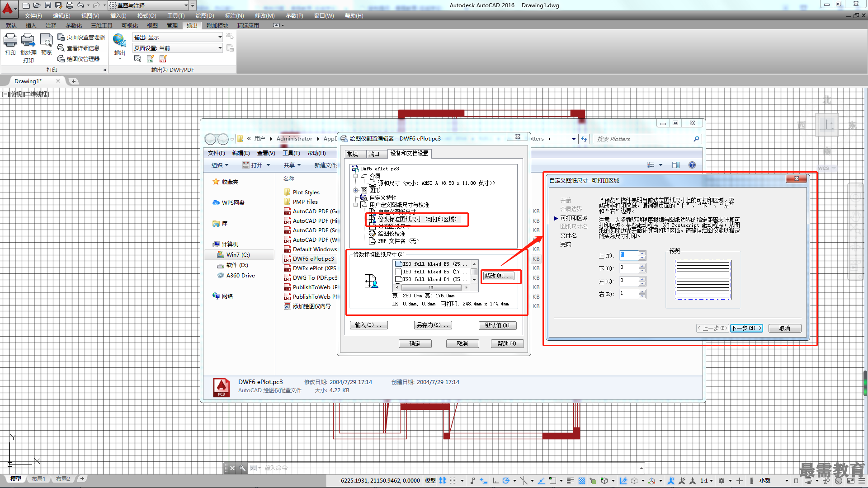Click the command line customize wrench icon
This screenshot has height=488, width=868.
coord(242,468)
